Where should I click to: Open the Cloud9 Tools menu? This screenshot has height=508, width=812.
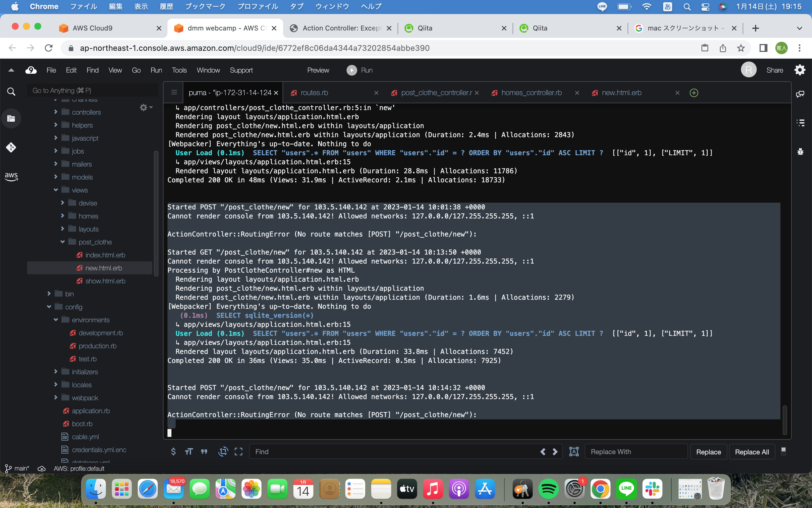tap(179, 70)
